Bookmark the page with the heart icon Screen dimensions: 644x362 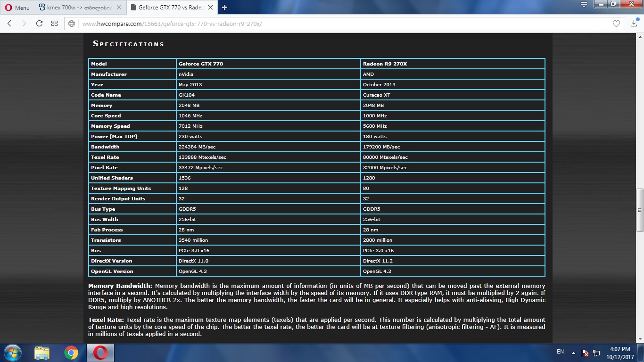click(x=616, y=24)
